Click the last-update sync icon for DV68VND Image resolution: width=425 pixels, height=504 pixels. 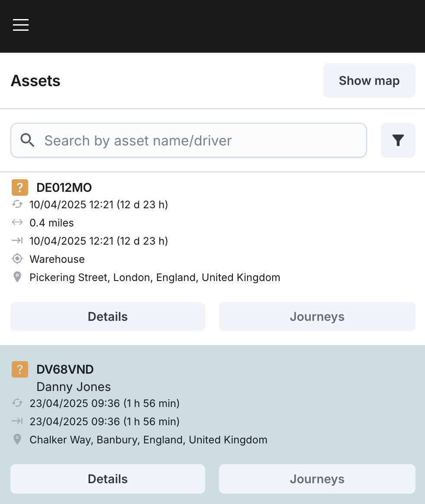17,403
